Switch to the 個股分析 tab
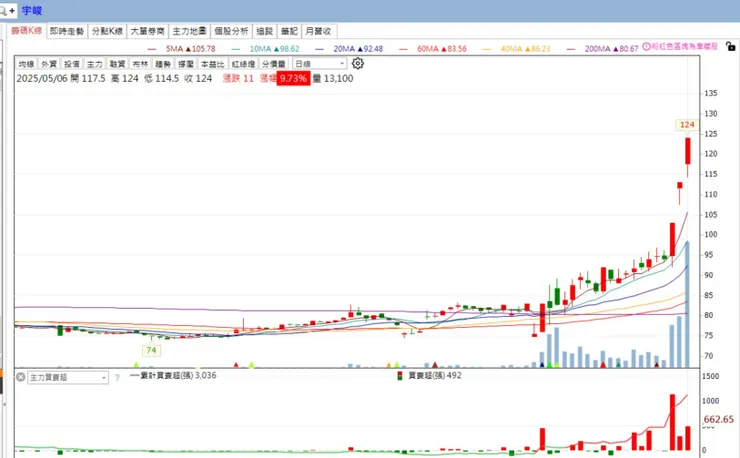The image size is (740, 458). (231, 31)
